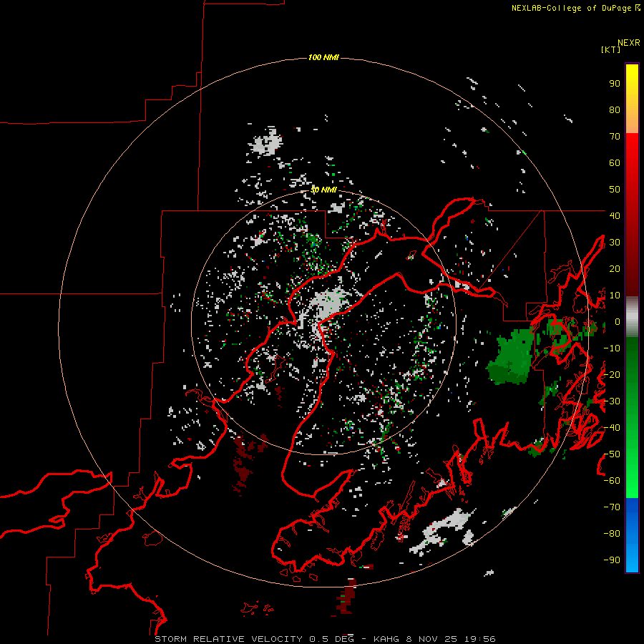
Task: Click the large green inbound velocity patch on the map
Action: coord(510,356)
